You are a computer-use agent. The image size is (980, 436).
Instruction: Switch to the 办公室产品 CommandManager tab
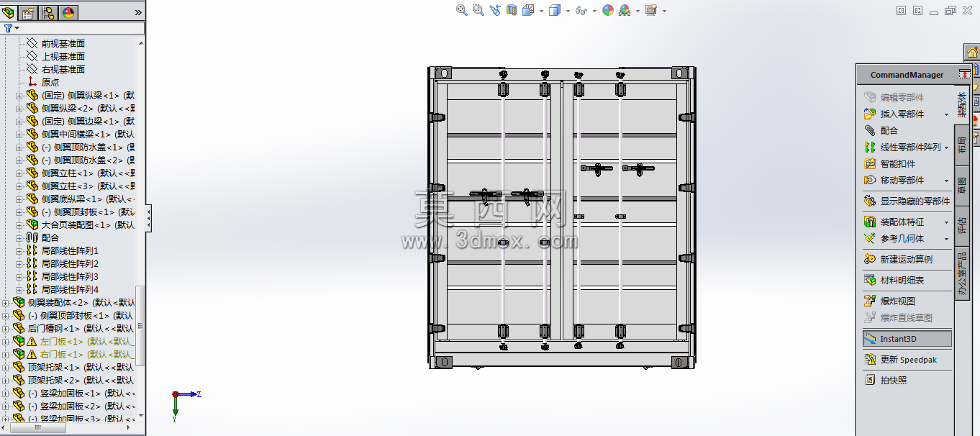click(x=961, y=274)
